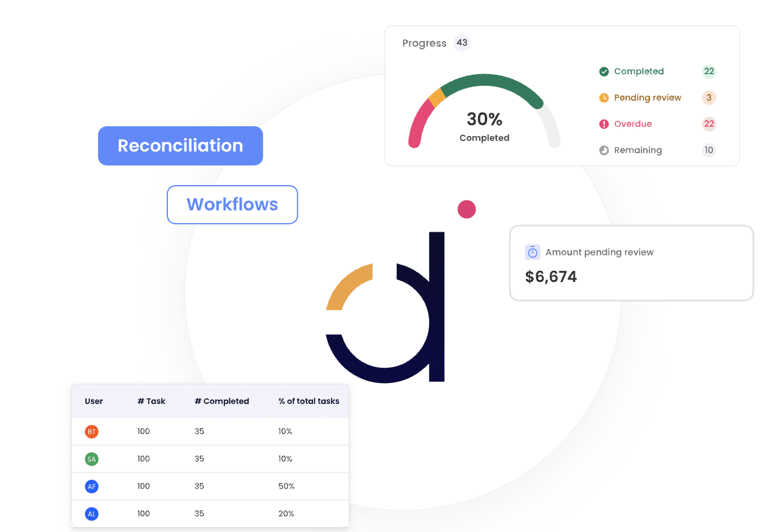Click the % of total tasks column header
The image size is (782, 532).
pos(309,401)
